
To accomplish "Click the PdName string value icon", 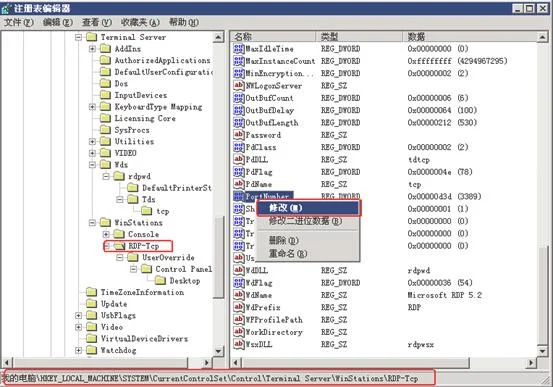I will pyautogui.click(x=239, y=184).
